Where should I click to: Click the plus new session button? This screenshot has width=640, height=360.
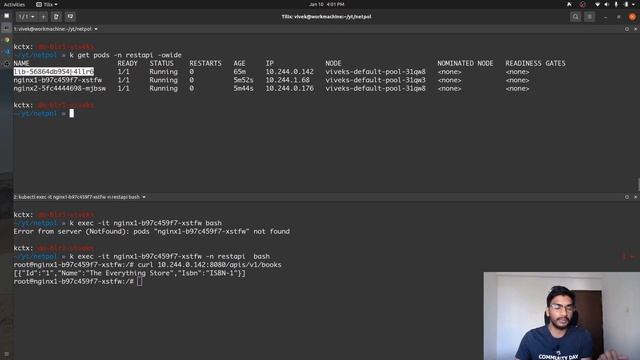click(43, 17)
